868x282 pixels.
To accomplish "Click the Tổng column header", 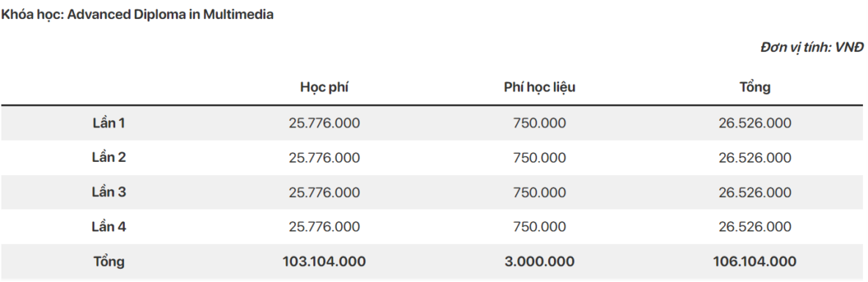I will coord(755,87).
